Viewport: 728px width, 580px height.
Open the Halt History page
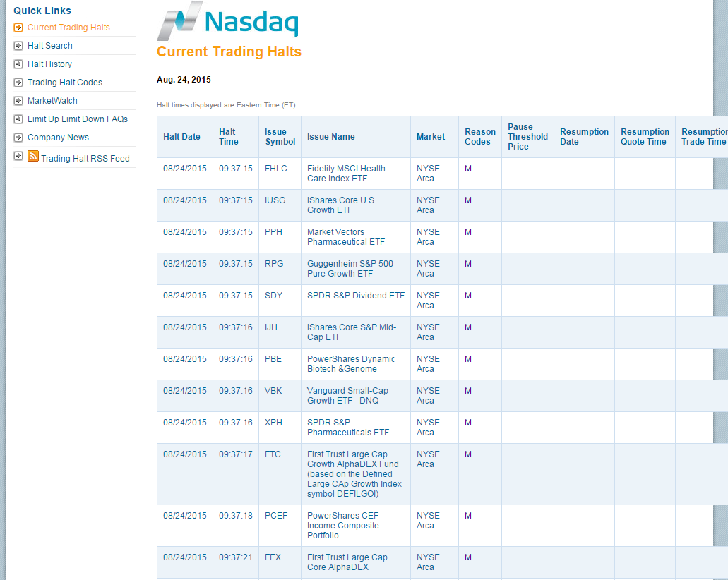click(49, 64)
